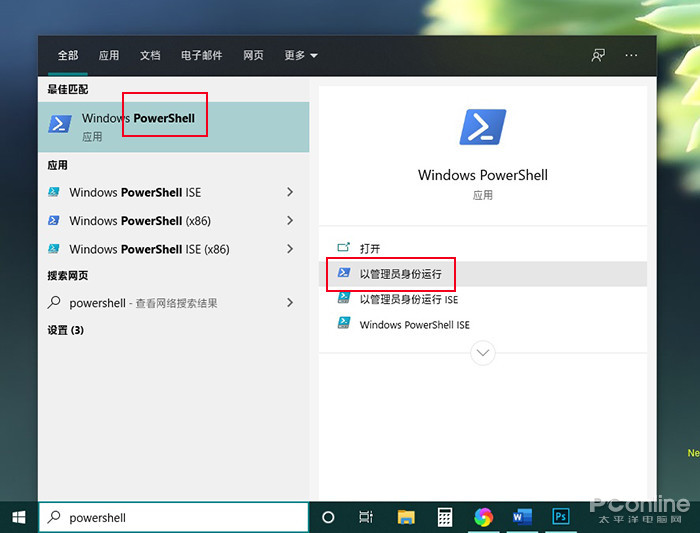The image size is (700, 533).
Task: Click the powershell search input box
Action: tap(174, 517)
